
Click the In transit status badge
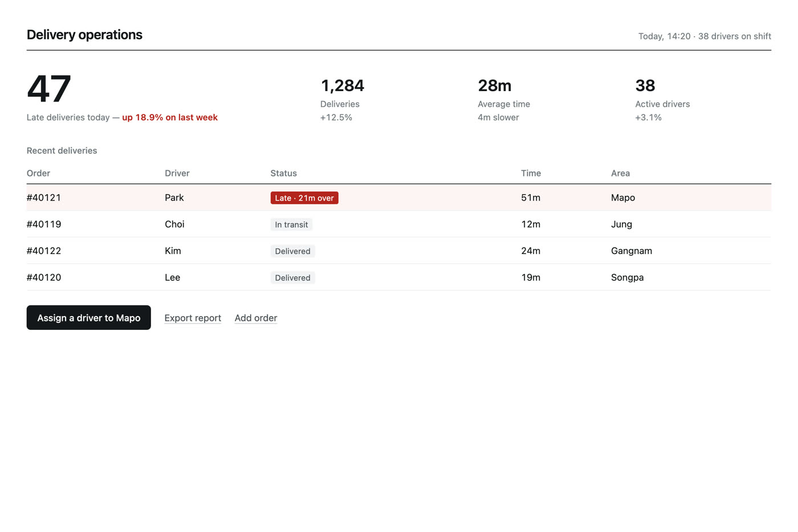(x=291, y=224)
